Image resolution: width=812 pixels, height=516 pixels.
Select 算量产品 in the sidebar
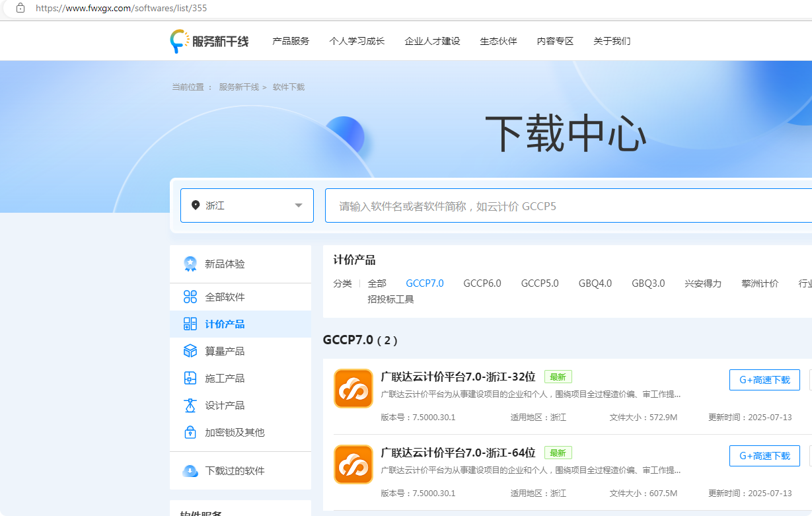point(240,351)
